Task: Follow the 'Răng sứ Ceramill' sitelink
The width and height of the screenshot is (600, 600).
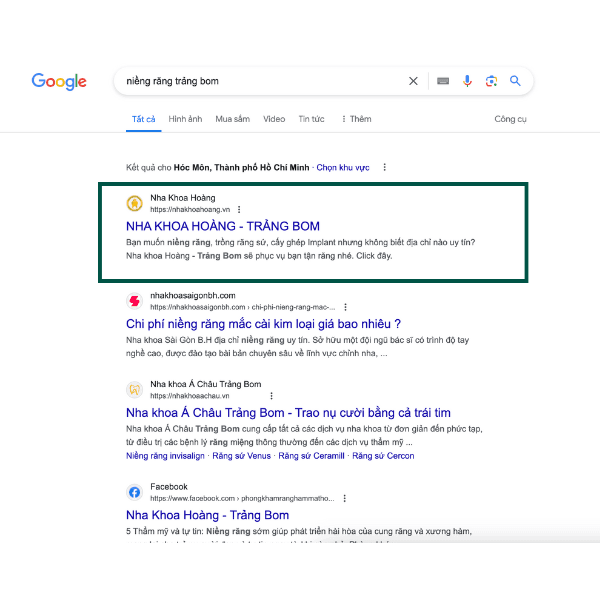Action: tap(311, 456)
